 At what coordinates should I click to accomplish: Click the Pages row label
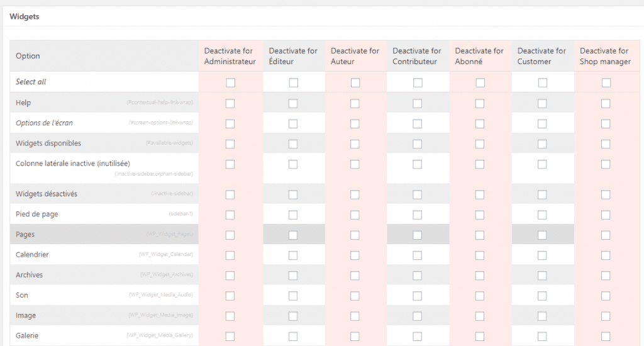coord(25,235)
